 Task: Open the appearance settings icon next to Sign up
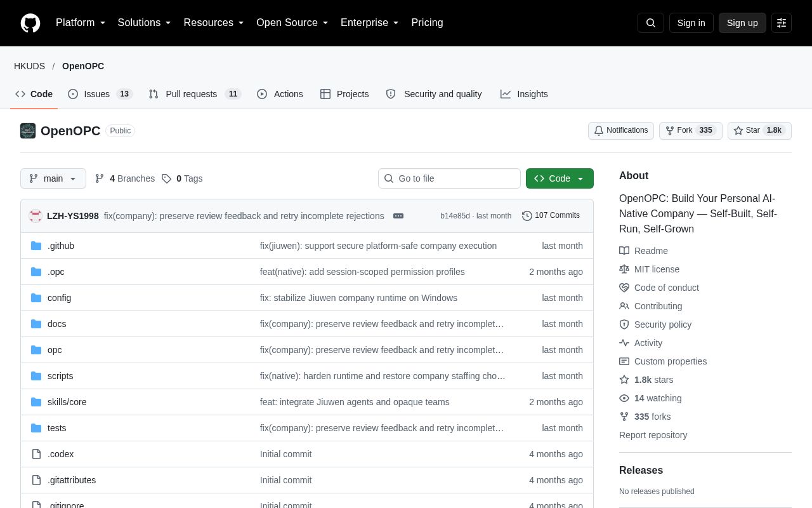[x=782, y=23]
